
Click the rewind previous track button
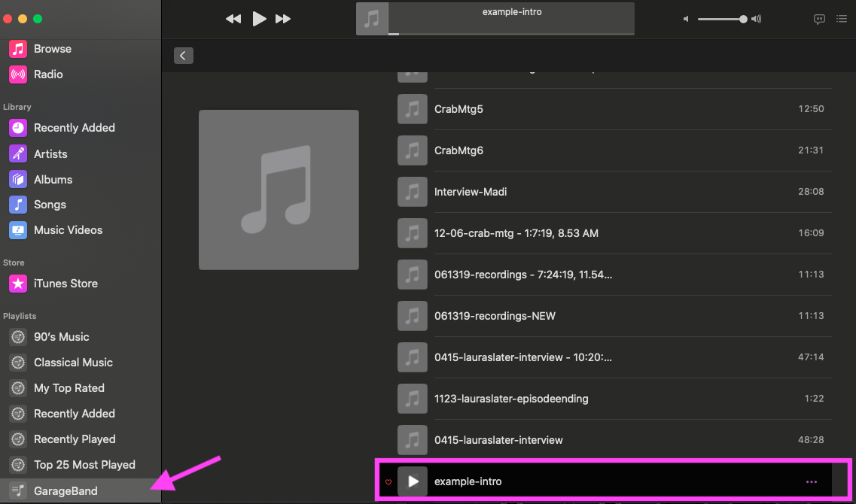coord(233,19)
